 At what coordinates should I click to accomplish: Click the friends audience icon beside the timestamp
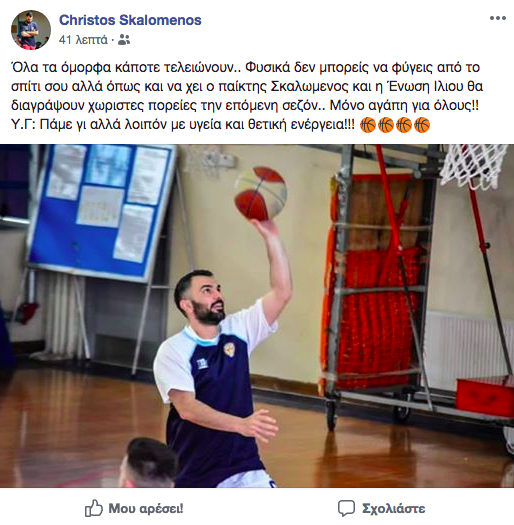(124, 40)
